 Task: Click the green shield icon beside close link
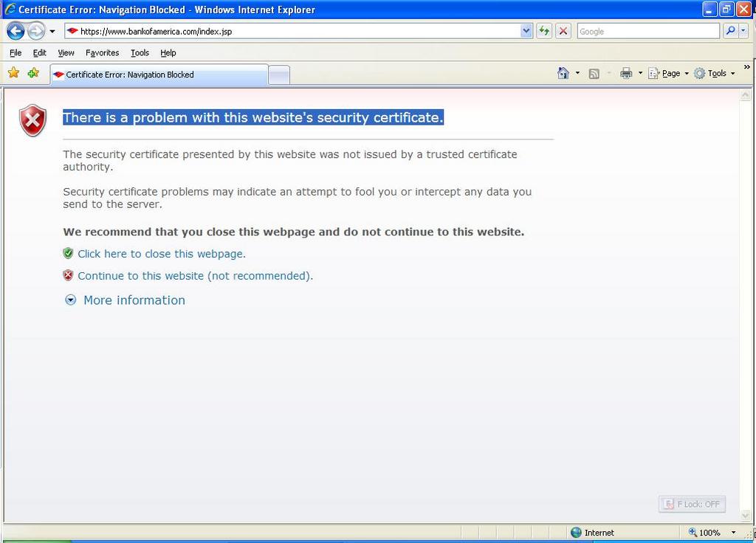click(68, 254)
